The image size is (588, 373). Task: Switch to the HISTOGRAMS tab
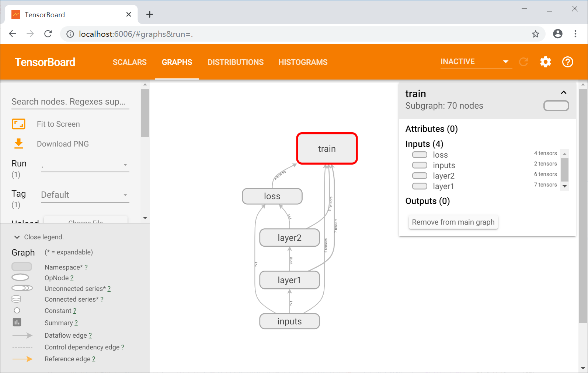click(303, 62)
